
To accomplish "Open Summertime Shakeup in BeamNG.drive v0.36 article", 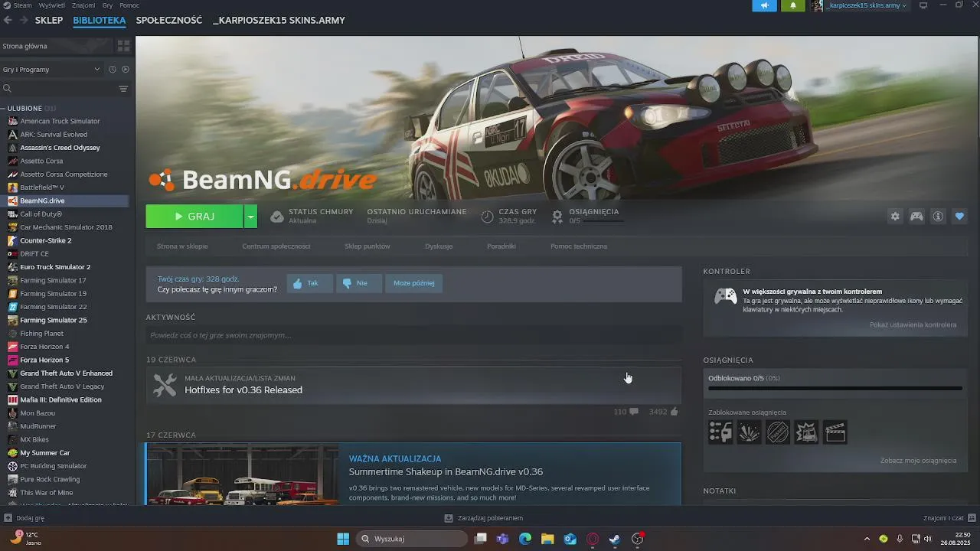I will pos(446,472).
